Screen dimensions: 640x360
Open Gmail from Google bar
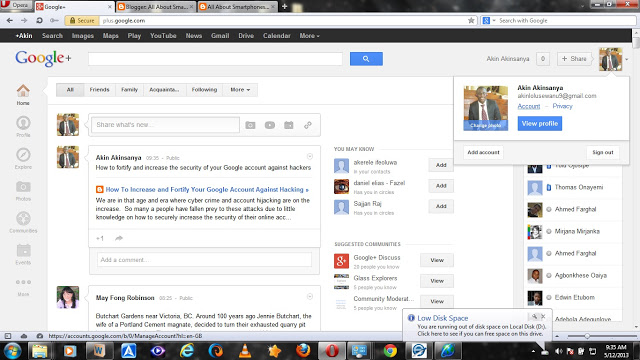coord(220,36)
